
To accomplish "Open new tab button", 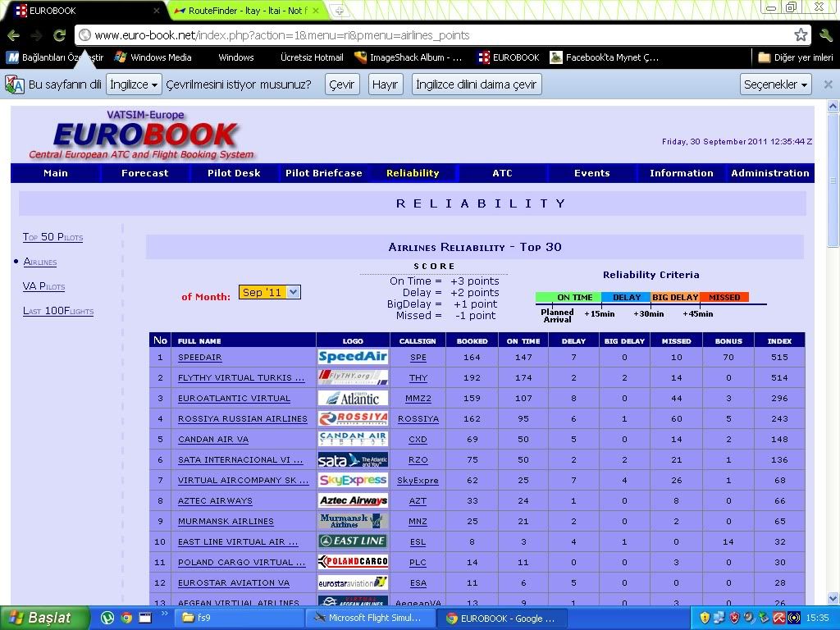I will [338, 10].
